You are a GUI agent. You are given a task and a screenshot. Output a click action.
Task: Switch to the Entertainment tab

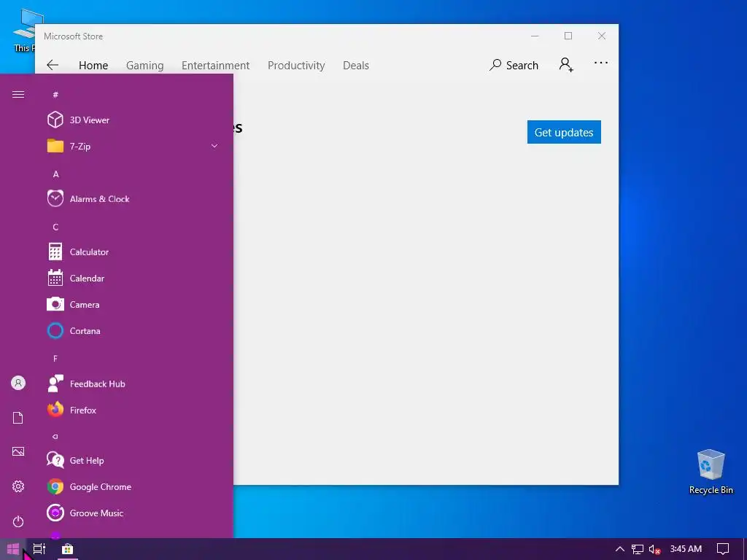point(215,65)
